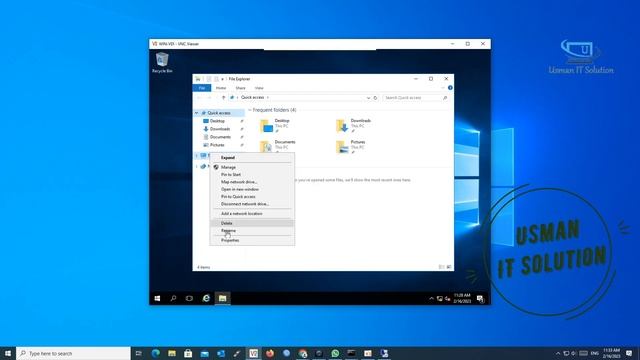Choose Pin to Quick access

pyautogui.click(x=252, y=197)
